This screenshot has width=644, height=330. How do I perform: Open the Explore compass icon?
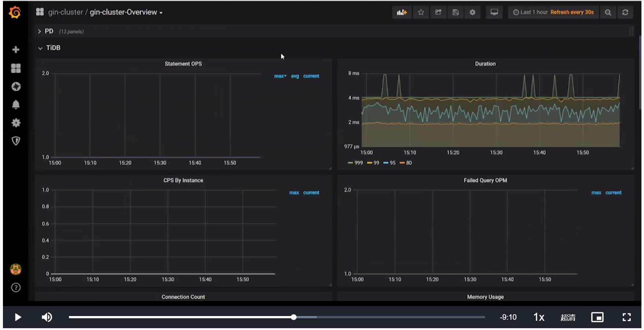(16, 87)
